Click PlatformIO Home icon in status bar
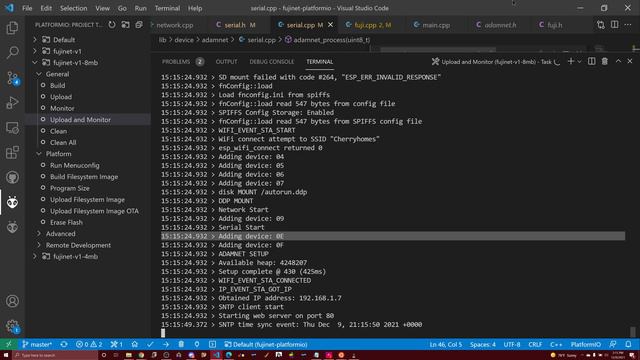 coord(135,344)
